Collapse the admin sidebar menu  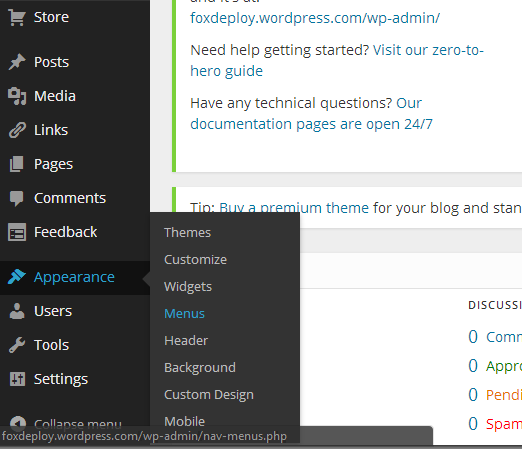(66, 423)
